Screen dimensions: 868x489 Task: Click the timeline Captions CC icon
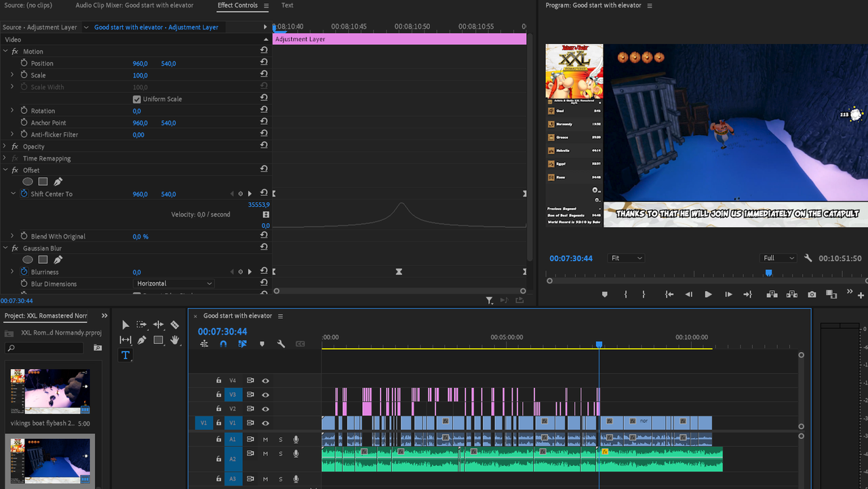click(x=300, y=344)
